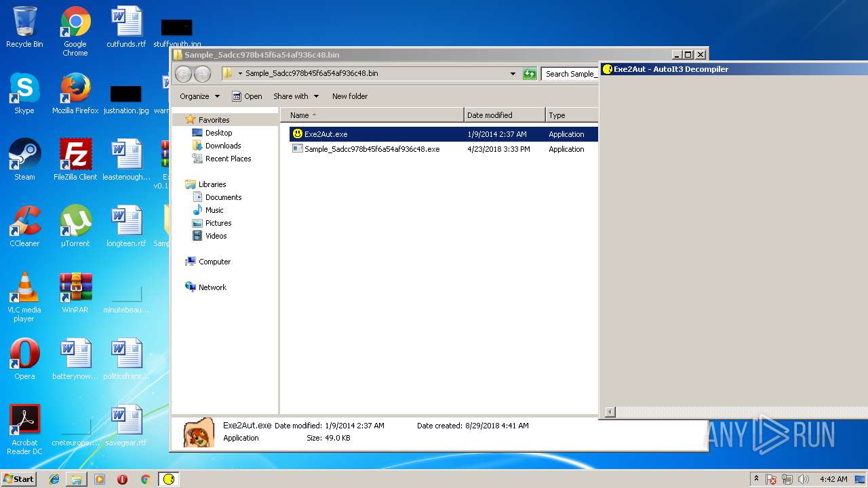The height and width of the screenshot is (488, 868).
Task: Click New folder button
Action: coord(350,96)
